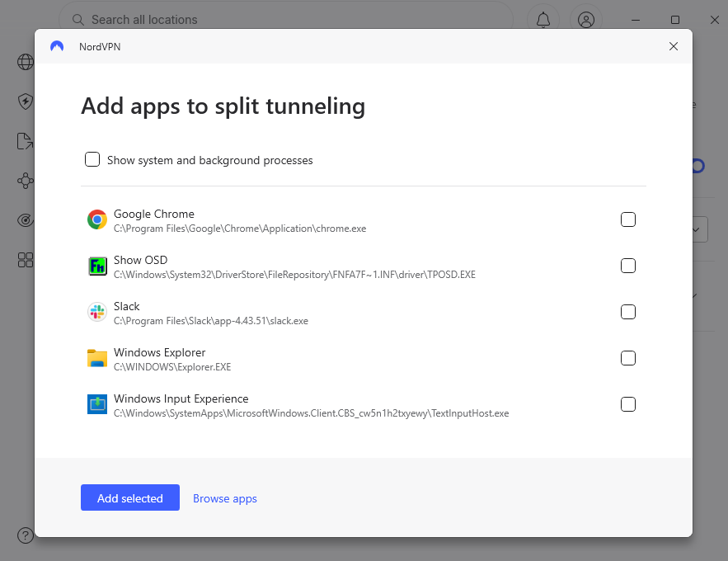Viewport: 728px width, 561px height.
Task: Click the Search all locations field
Action: coord(286,20)
